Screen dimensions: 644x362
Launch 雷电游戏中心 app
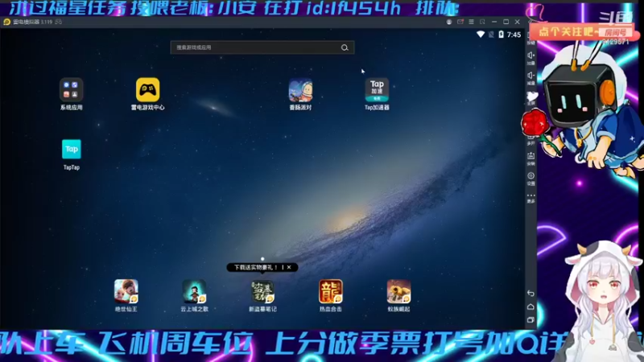pos(148,90)
